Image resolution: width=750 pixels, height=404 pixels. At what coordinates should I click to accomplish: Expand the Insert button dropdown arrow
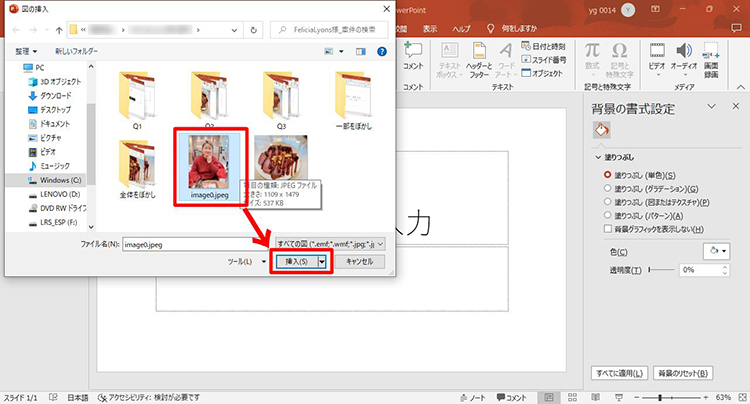click(x=323, y=261)
